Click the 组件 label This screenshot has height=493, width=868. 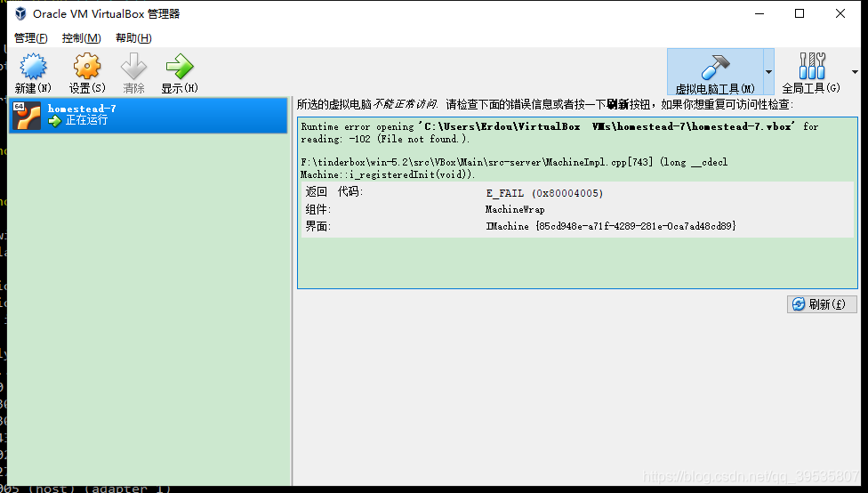tap(317, 209)
